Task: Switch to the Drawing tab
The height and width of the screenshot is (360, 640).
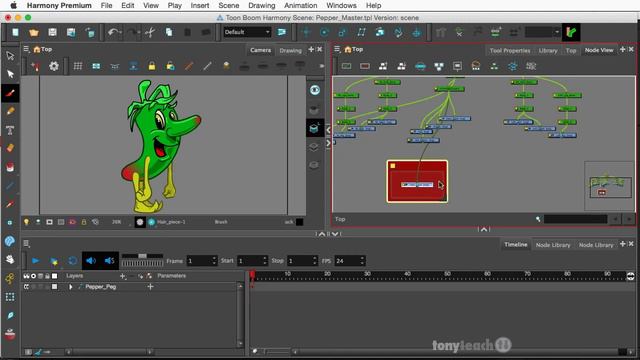Action: point(290,51)
